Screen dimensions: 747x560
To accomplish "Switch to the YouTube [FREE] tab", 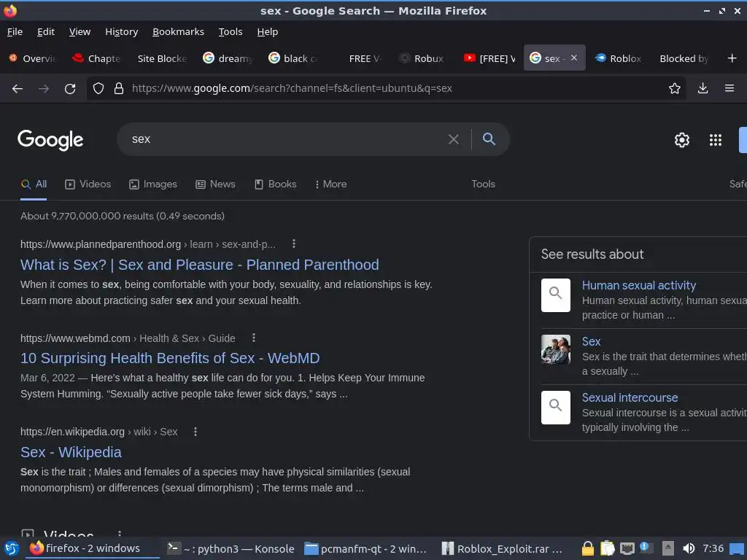I will (x=489, y=58).
